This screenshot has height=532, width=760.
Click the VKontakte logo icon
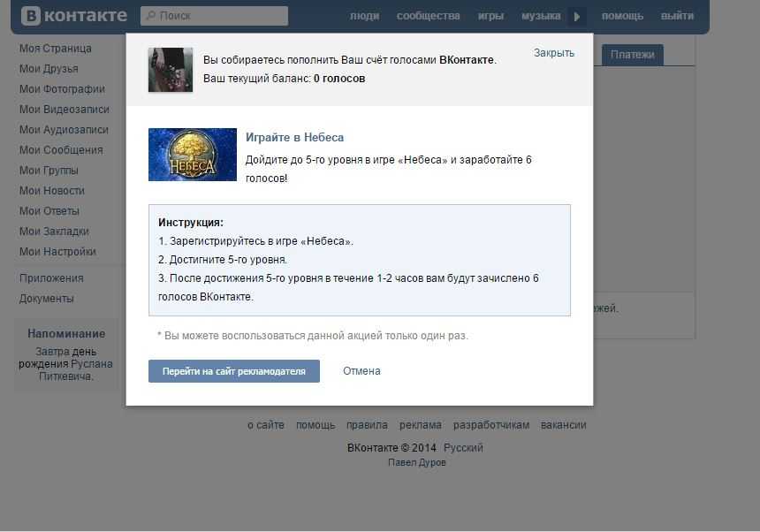(x=31, y=16)
